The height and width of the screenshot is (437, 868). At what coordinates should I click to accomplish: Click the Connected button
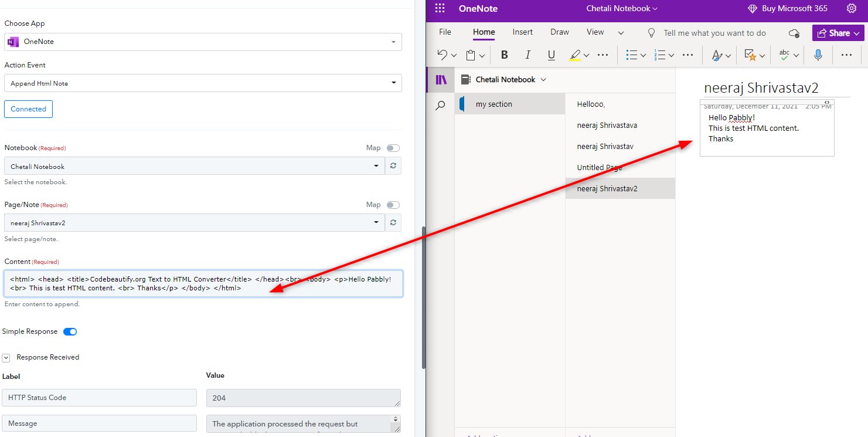coord(28,109)
